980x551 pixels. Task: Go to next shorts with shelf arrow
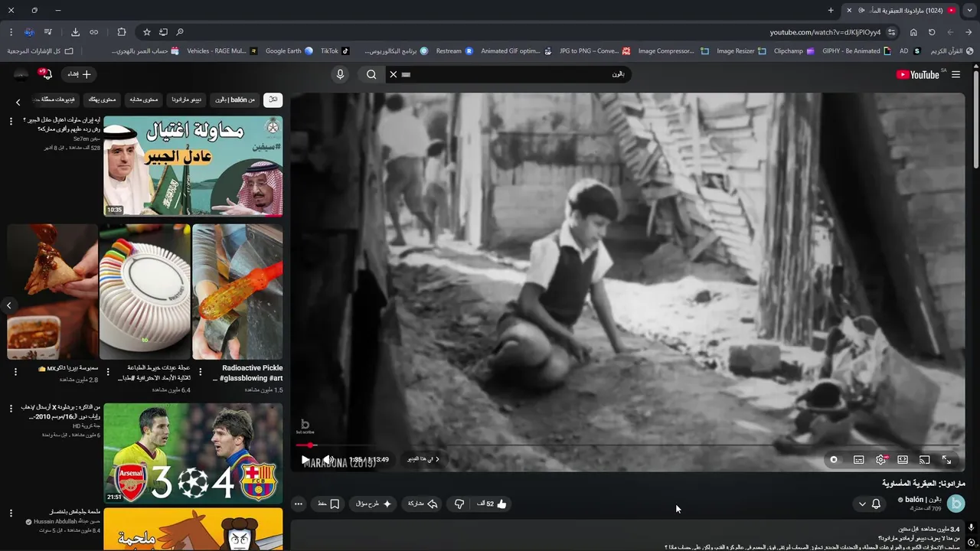pos(8,305)
